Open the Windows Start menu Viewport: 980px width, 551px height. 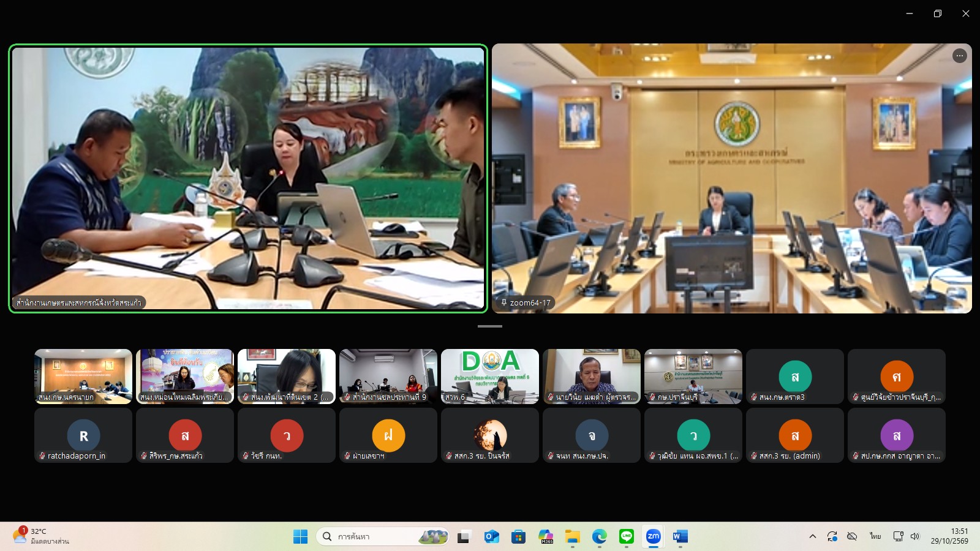coord(300,536)
